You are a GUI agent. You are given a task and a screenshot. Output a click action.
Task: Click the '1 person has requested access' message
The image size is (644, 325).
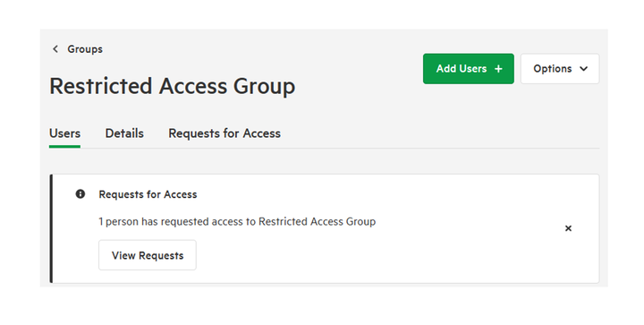(237, 222)
